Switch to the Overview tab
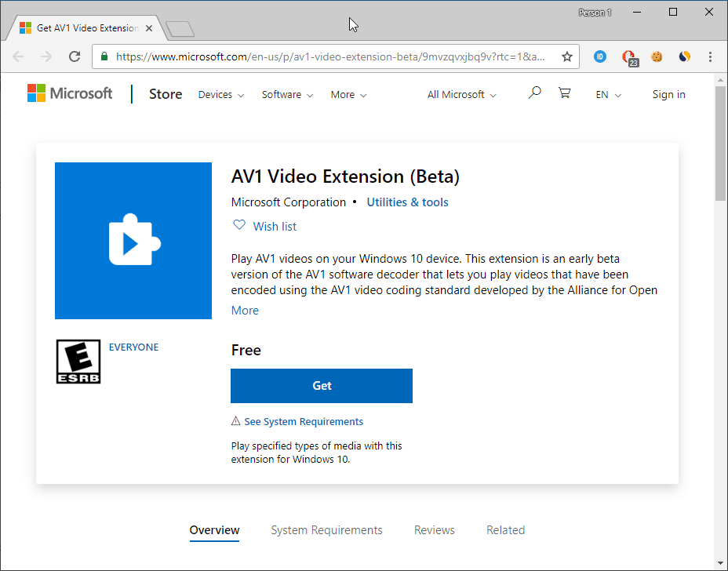The width and height of the screenshot is (728, 571). click(214, 530)
